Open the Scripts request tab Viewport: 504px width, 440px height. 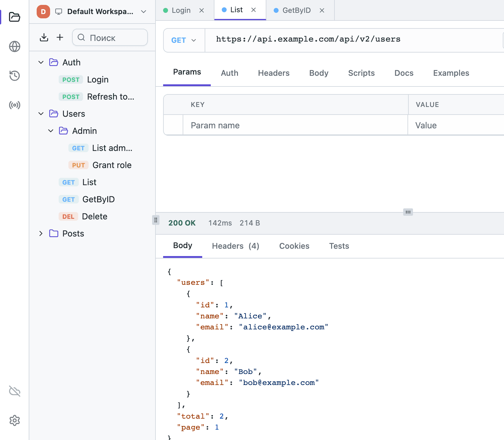[361, 73]
